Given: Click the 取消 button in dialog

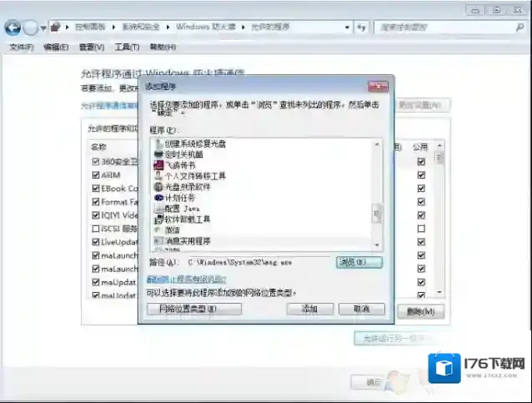Looking at the screenshot, I should click(362, 309).
